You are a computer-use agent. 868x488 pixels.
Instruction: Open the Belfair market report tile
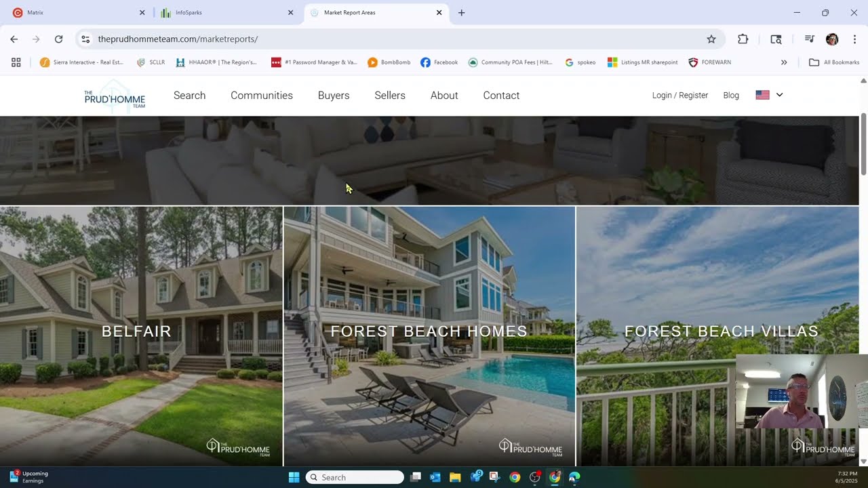coord(141,335)
